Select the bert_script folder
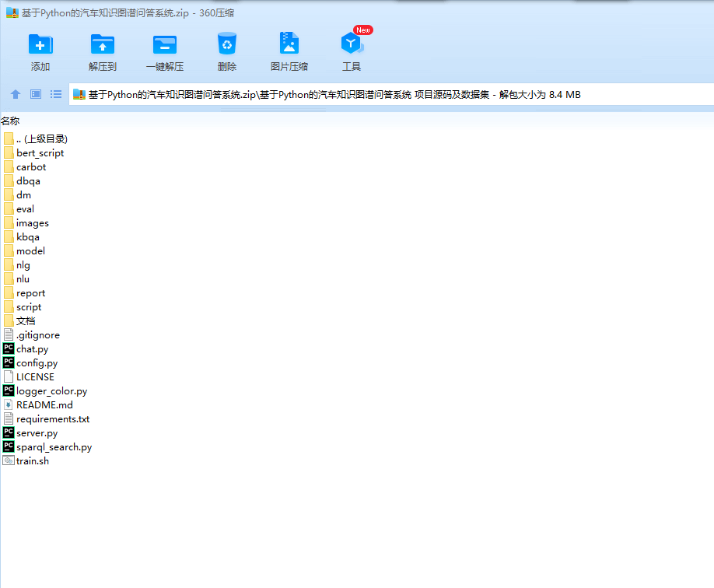The height and width of the screenshot is (588, 714). (x=33, y=153)
